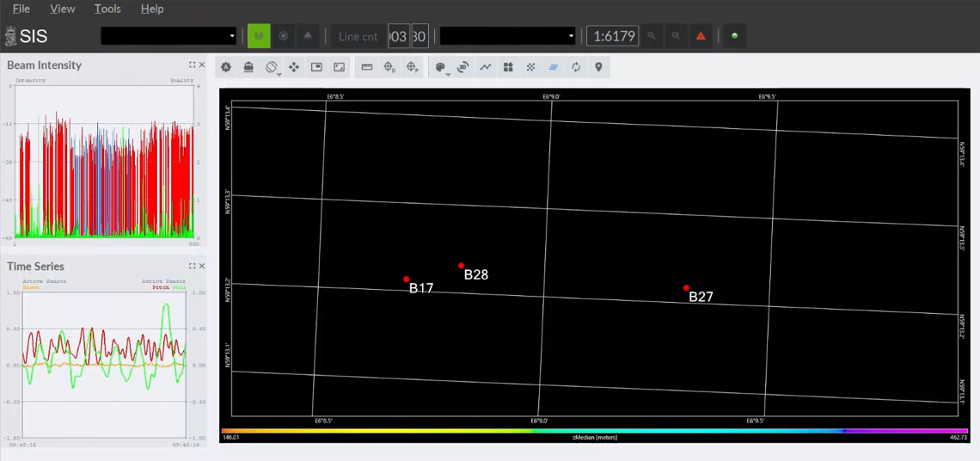Click the first magnifier zoom icon
Image resolution: width=980 pixels, height=461 pixels.
652,36
